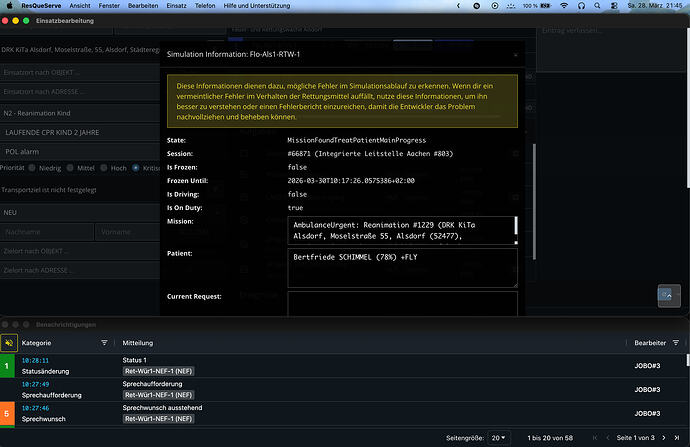The image size is (690, 447).
Task: Click the notifications list scrollbar
Action: tap(688, 360)
